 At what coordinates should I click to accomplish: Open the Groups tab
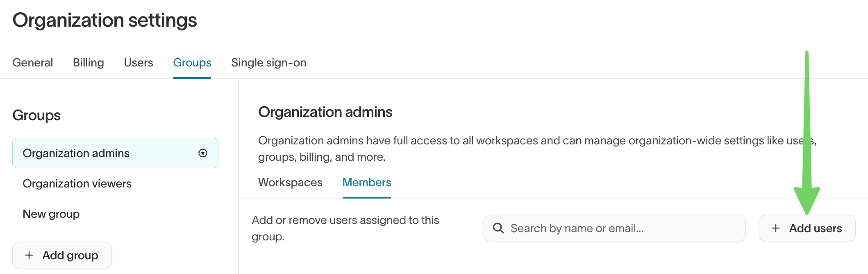click(192, 62)
